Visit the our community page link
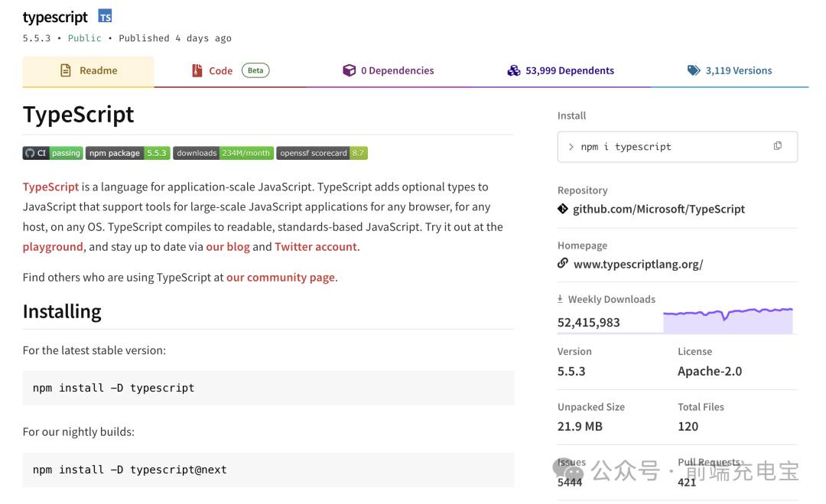 coord(281,278)
